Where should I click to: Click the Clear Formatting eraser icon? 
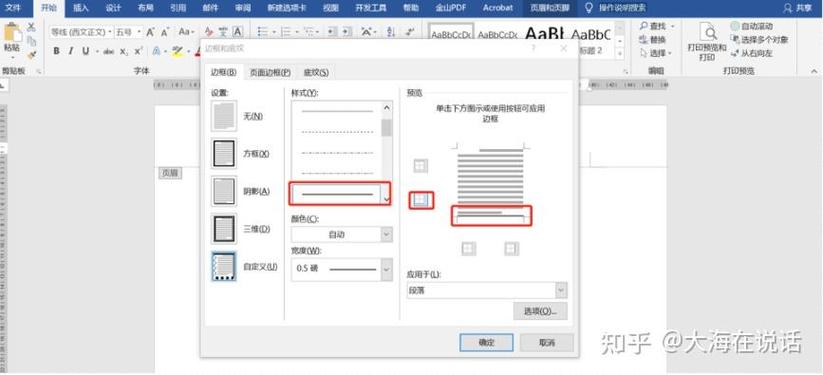click(208, 32)
